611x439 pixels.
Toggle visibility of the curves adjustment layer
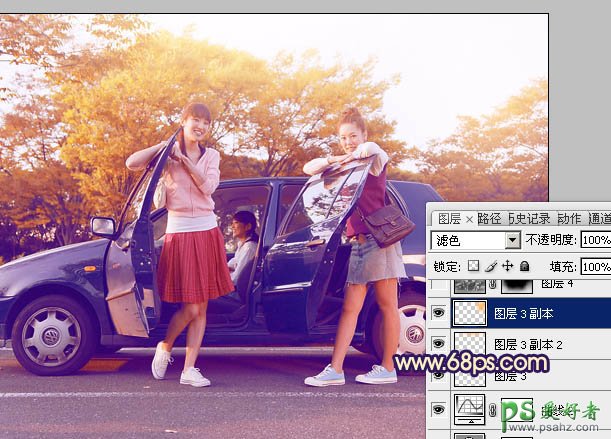[438, 409]
